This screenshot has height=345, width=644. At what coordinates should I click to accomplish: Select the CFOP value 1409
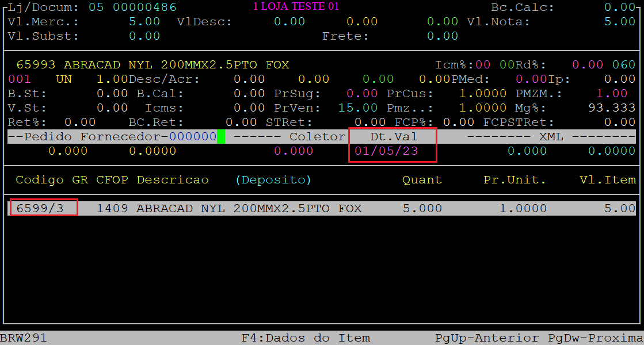click(112, 208)
